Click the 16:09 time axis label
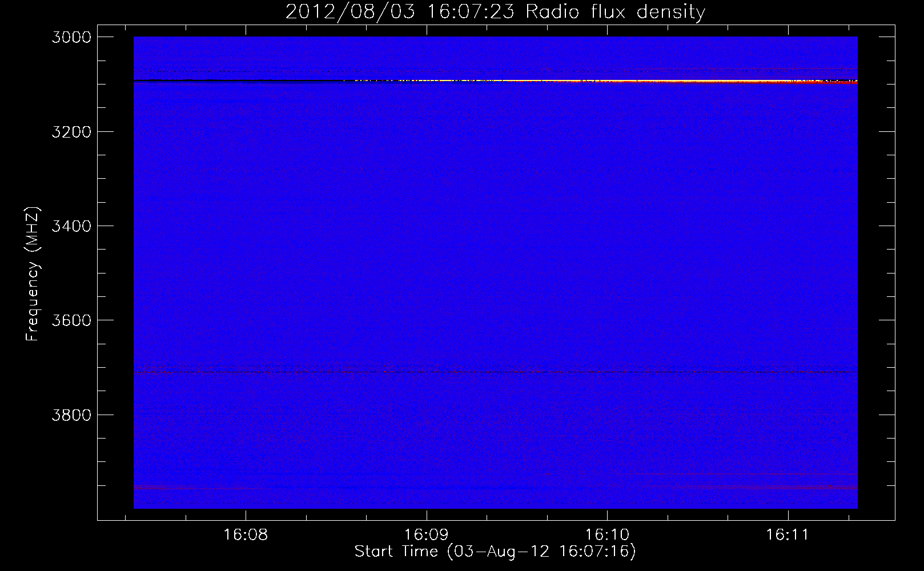Image resolution: width=924 pixels, height=571 pixels. [427, 535]
